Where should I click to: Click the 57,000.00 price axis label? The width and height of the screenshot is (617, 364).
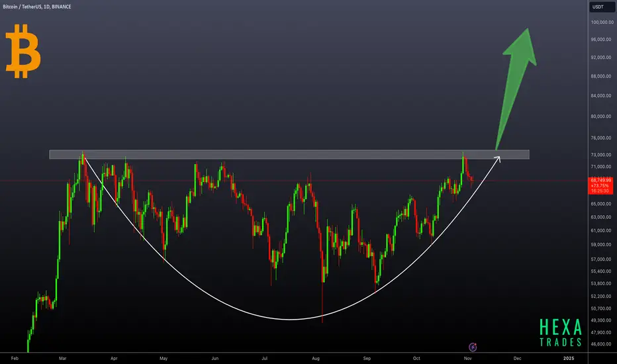[601, 259]
